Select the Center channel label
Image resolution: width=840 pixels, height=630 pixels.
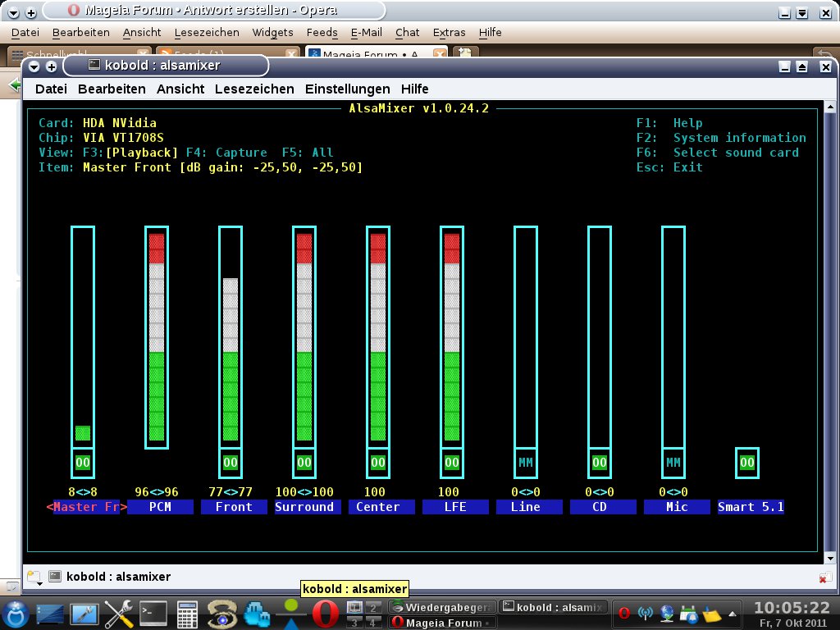click(x=381, y=507)
